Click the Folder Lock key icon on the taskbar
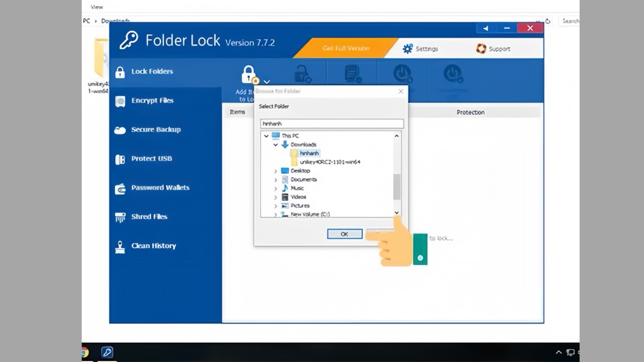This screenshot has width=644, height=362. click(x=107, y=352)
